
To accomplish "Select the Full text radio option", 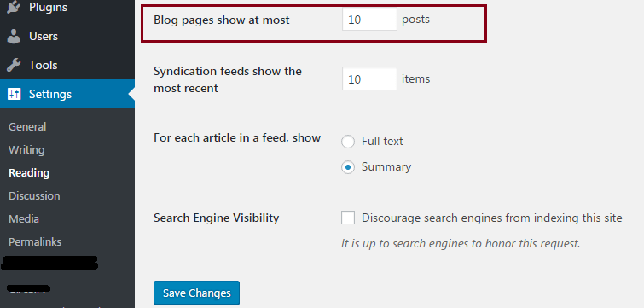I will coord(348,142).
